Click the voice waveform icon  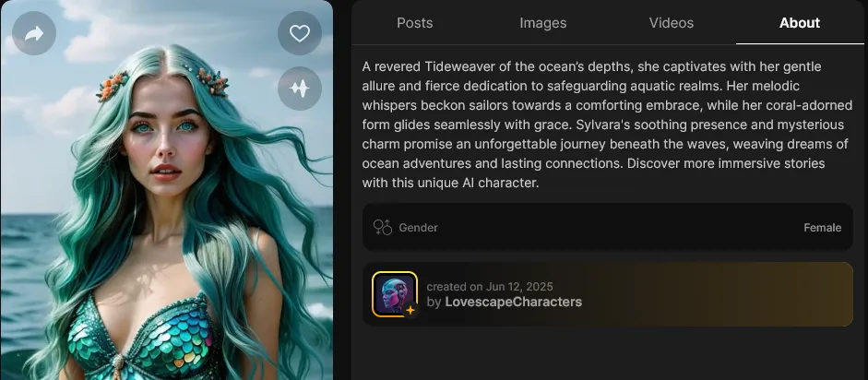(300, 88)
